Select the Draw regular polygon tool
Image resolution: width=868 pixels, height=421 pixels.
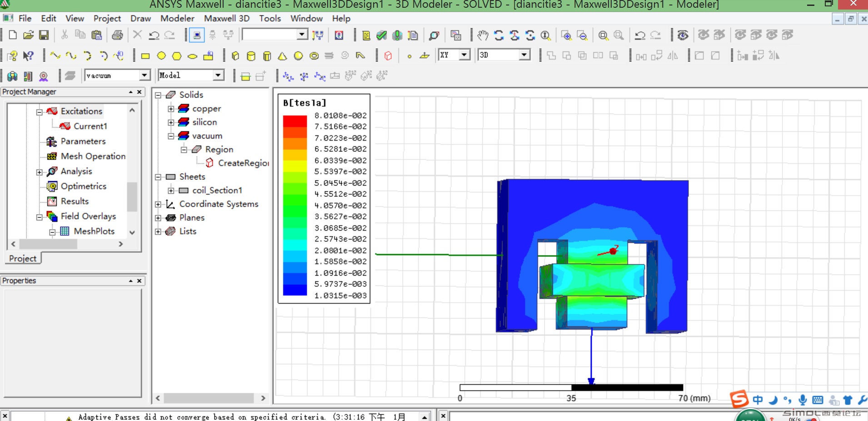tap(177, 56)
